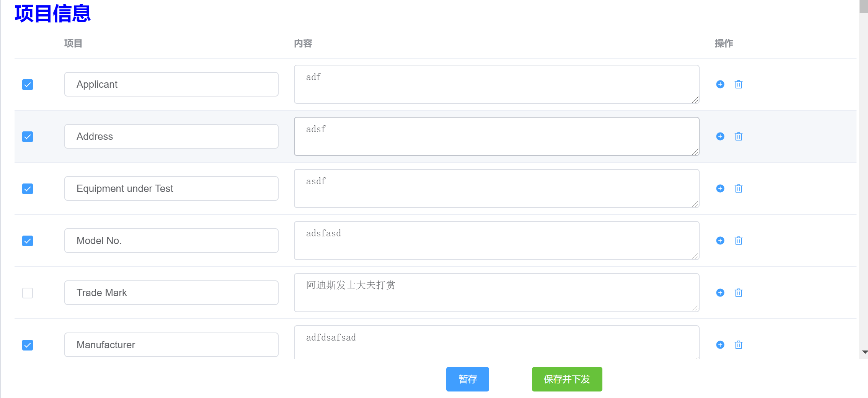Focus the Applicant name field
Image resolution: width=868 pixels, height=398 pixels.
click(x=171, y=84)
